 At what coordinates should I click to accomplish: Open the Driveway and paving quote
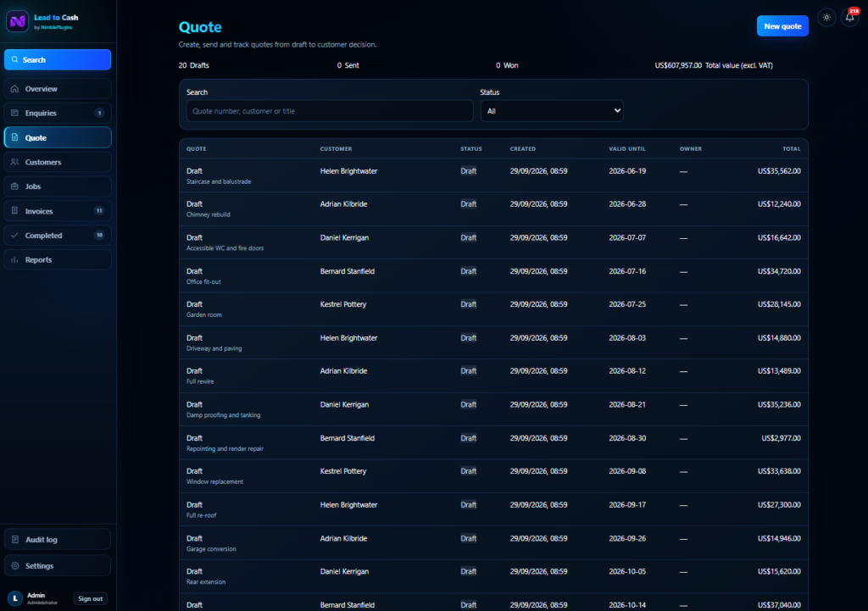493,342
